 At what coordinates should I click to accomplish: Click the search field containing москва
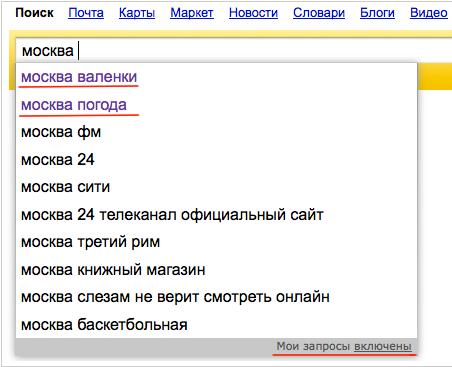233,51
